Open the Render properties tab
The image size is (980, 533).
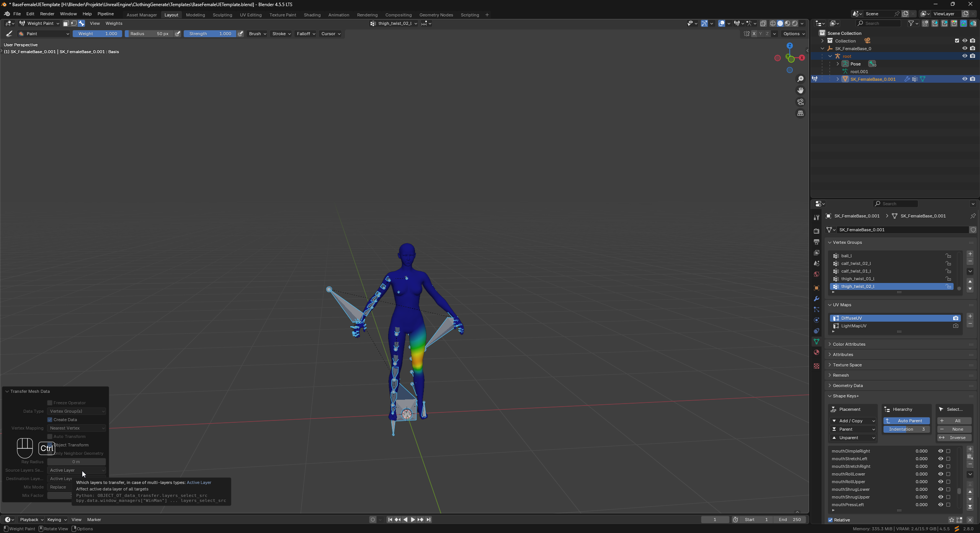[x=816, y=232]
